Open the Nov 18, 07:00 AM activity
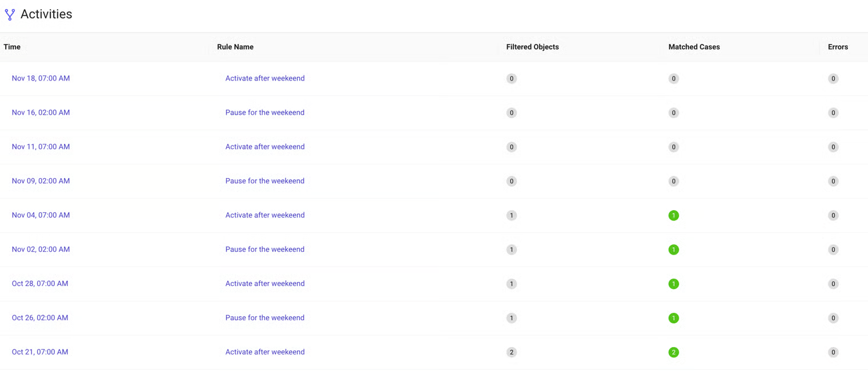Viewport: 868px width, 371px height. [41, 78]
